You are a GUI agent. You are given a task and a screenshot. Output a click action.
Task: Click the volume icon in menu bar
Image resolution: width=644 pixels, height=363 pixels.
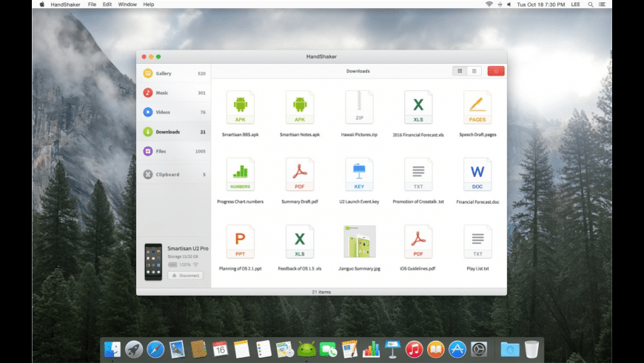509,4
